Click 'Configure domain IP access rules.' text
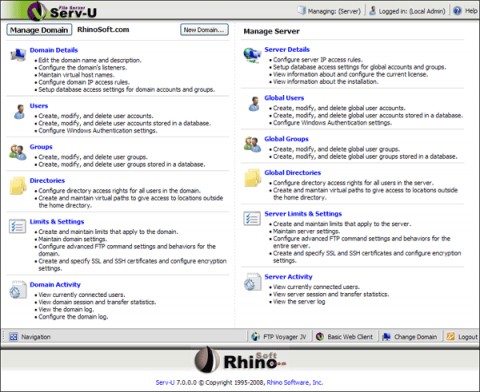 [x=84, y=82]
